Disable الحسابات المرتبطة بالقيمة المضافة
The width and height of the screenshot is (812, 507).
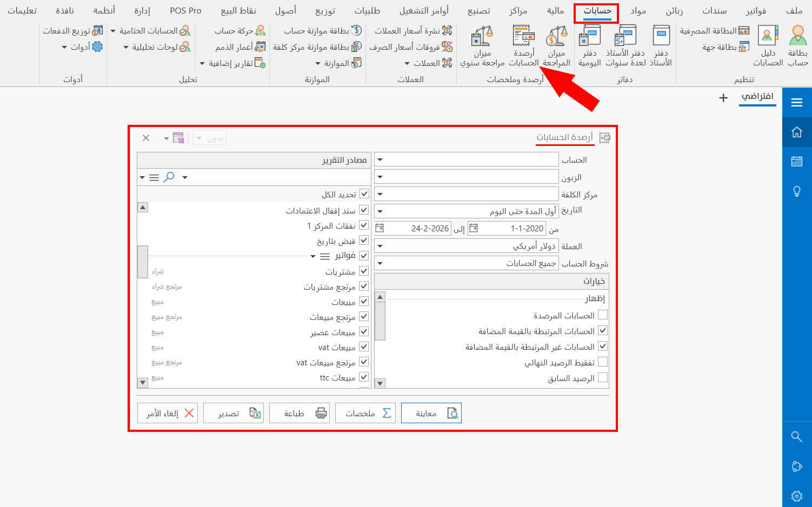pyautogui.click(x=603, y=330)
